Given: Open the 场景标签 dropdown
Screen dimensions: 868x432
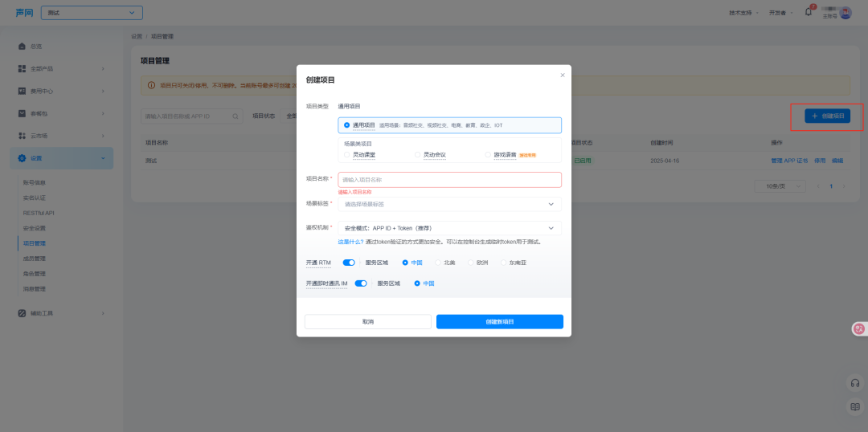Looking at the screenshot, I should [449, 204].
